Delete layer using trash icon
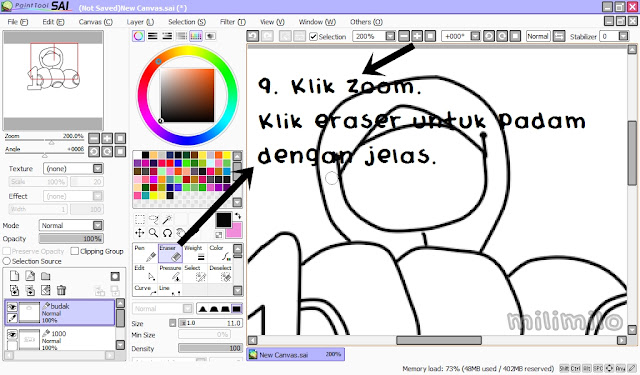The height and width of the screenshot is (375, 640). pos(61,290)
